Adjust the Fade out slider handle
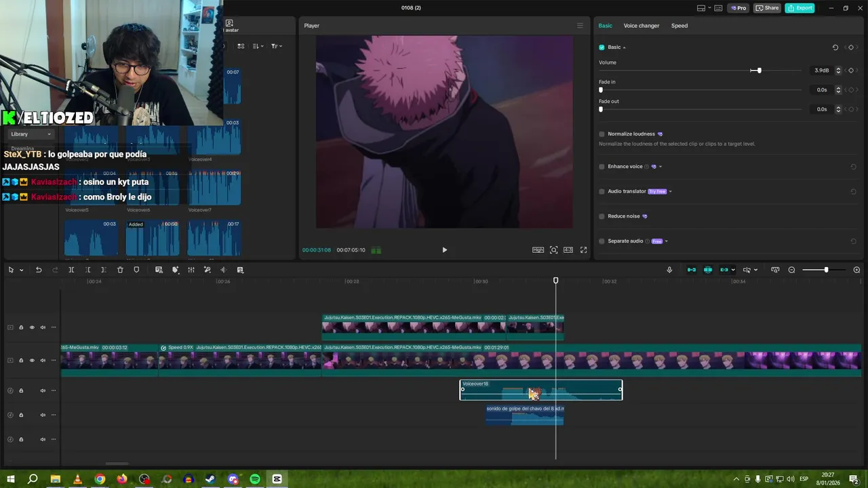The height and width of the screenshot is (488, 868). tap(601, 109)
